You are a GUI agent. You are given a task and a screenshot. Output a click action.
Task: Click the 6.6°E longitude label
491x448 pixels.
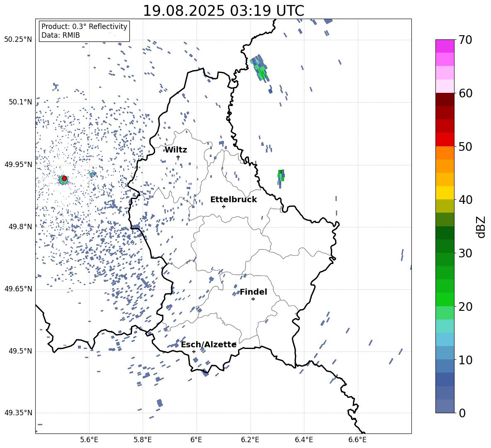click(x=357, y=440)
